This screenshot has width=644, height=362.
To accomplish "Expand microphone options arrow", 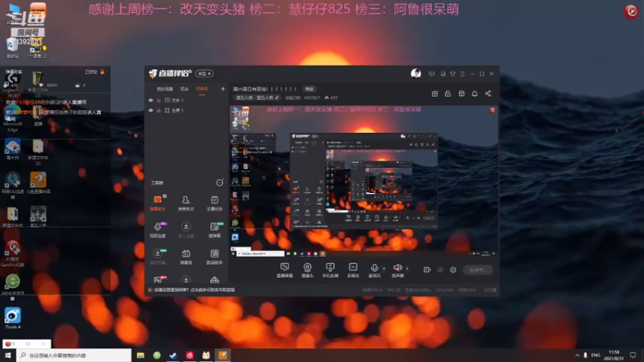I will coord(384,269).
